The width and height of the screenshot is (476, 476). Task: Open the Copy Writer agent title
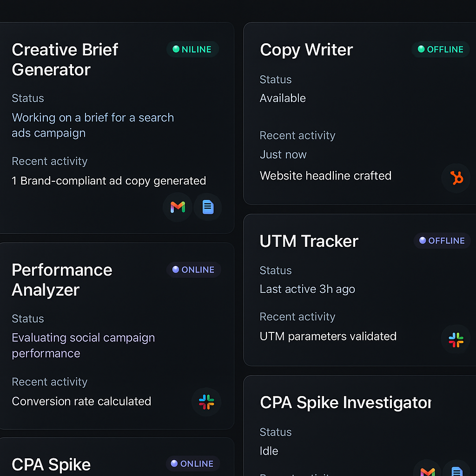point(306,50)
